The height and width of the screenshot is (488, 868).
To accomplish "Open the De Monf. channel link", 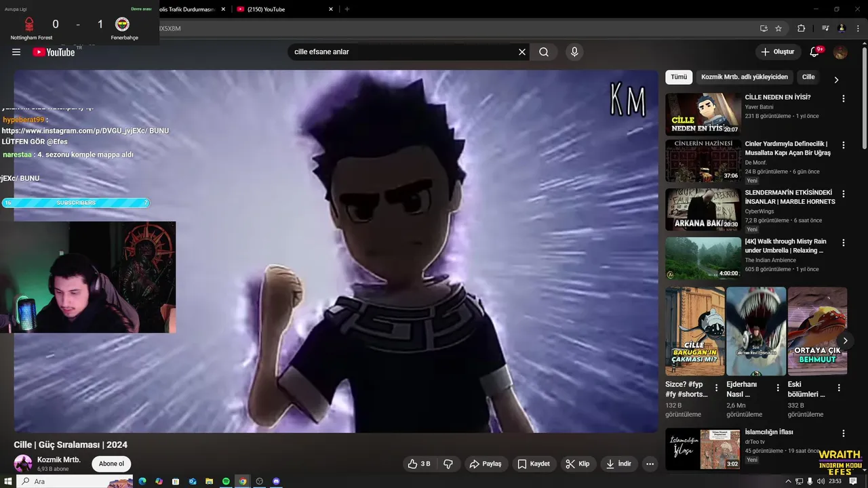I will pos(755,163).
